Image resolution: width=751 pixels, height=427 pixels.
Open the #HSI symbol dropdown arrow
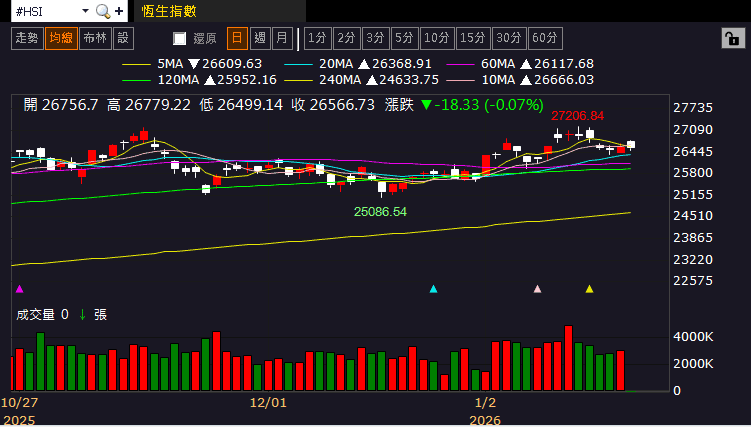[x=85, y=11]
